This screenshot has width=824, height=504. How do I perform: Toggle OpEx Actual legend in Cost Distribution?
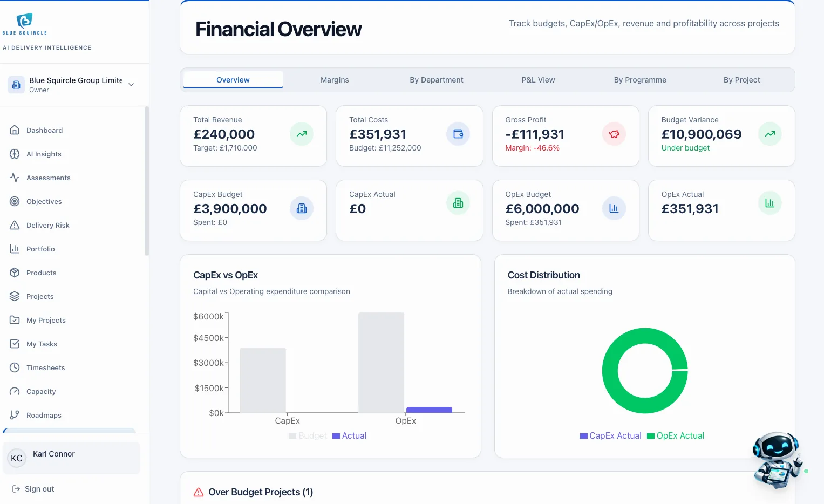pyautogui.click(x=676, y=436)
